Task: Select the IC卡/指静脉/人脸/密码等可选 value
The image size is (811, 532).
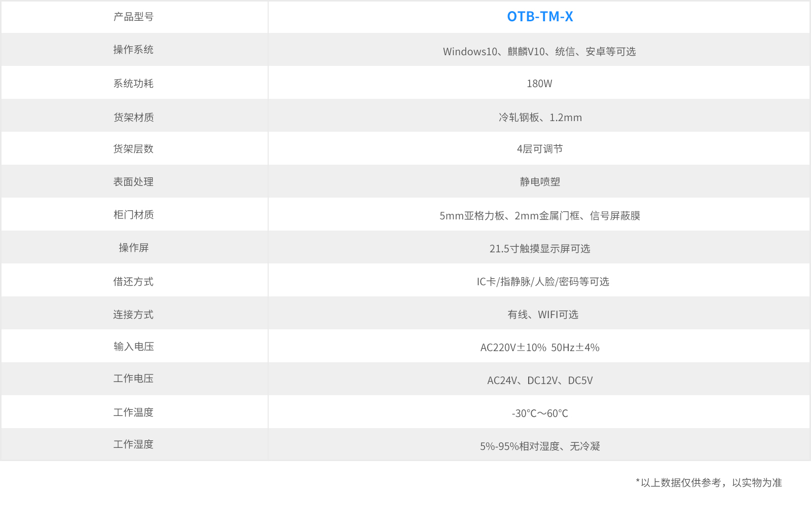Action: pyautogui.click(x=542, y=282)
